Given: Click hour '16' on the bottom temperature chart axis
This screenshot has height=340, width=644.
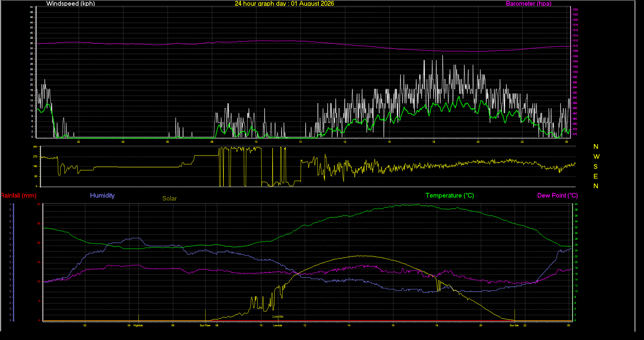Looking at the screenshot, I should [x=393, y=325].
